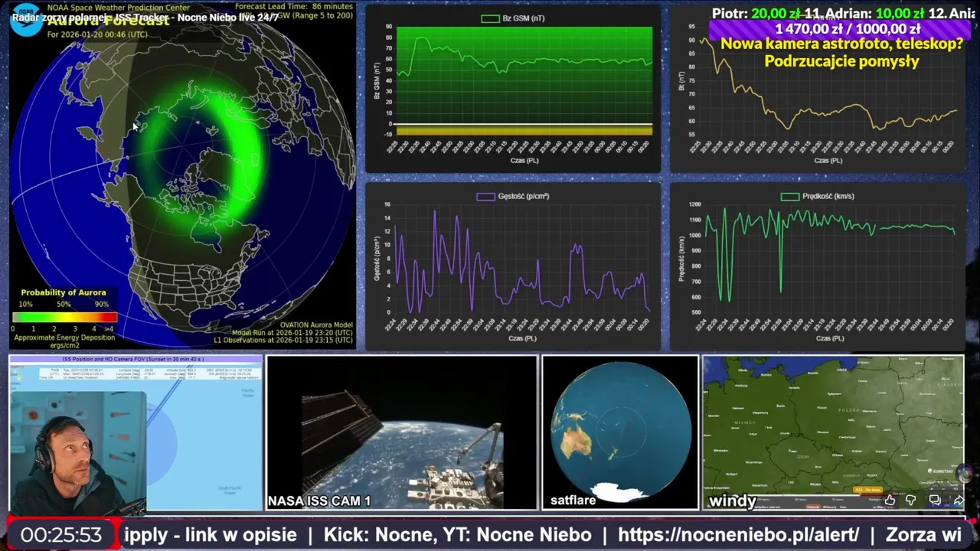Click 'Approximate Energy Deposition' label
The image size is (980, 551).
[x=64, y=337]
